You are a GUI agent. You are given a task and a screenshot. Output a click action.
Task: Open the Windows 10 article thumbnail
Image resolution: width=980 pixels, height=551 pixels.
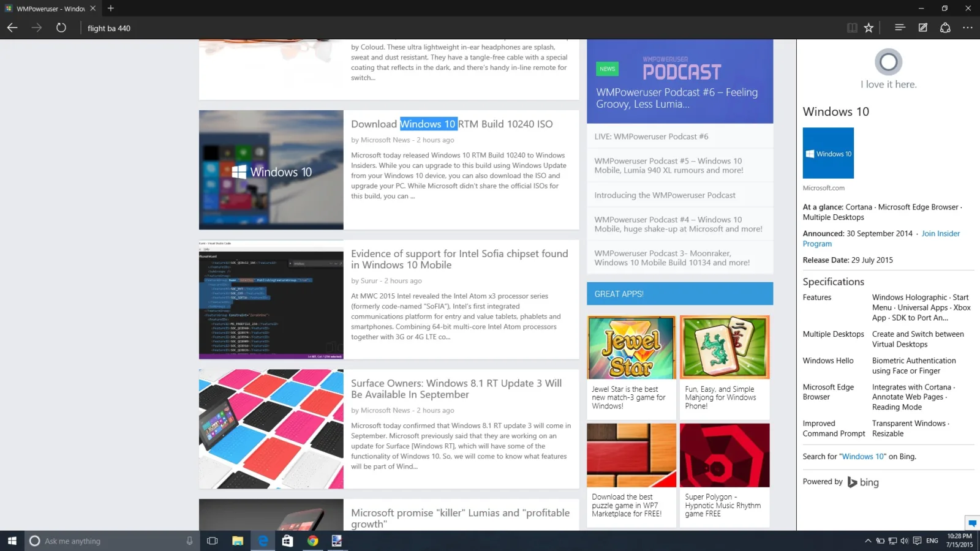271,170
